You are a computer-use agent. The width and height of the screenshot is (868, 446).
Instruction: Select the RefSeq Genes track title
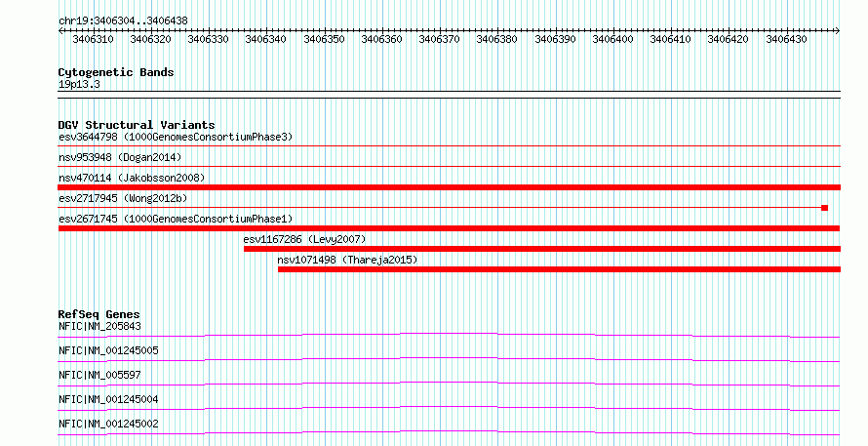(x=99, y=314)
